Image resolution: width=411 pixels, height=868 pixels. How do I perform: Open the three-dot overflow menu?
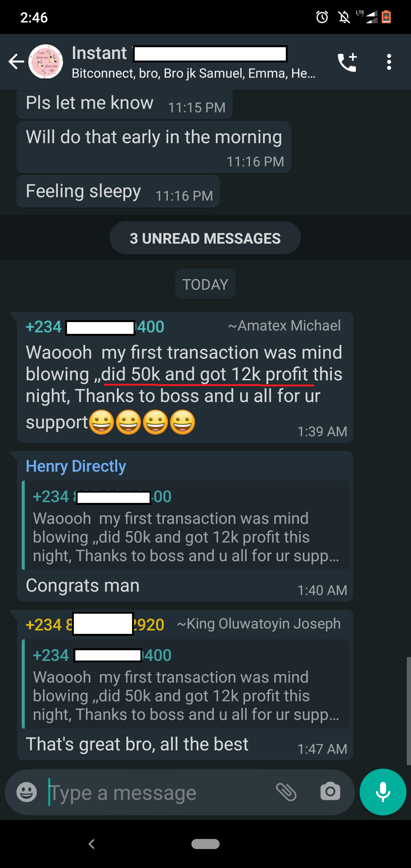coord(389,62)
